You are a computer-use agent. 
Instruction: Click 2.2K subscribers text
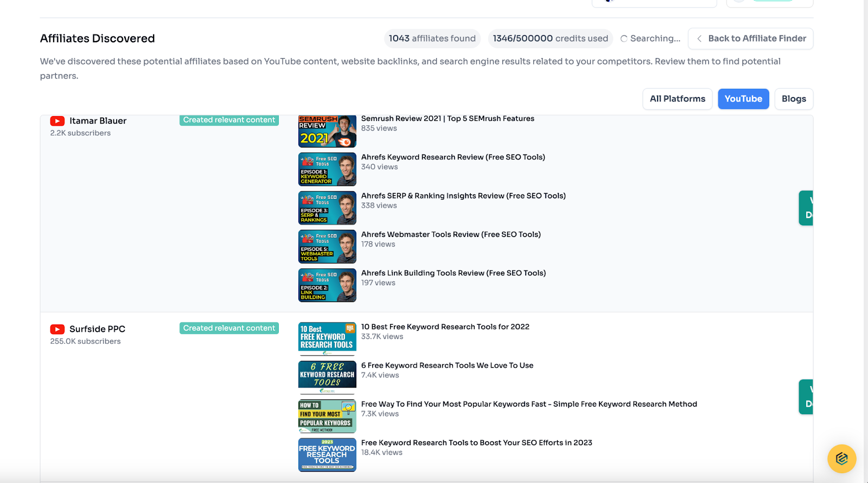tap(80, 133)
